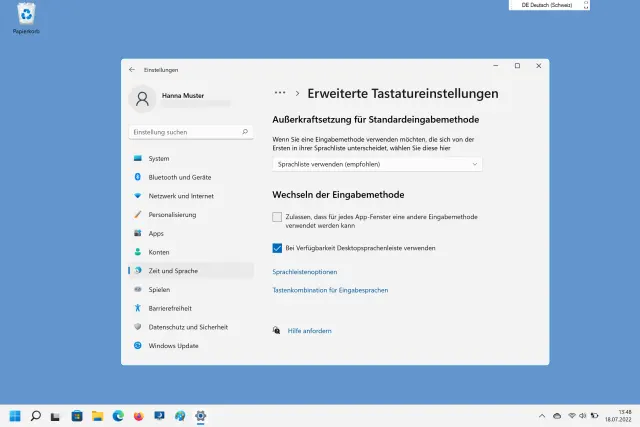
Task: Open the taskbar clock and date
Action: coord(618,416)
